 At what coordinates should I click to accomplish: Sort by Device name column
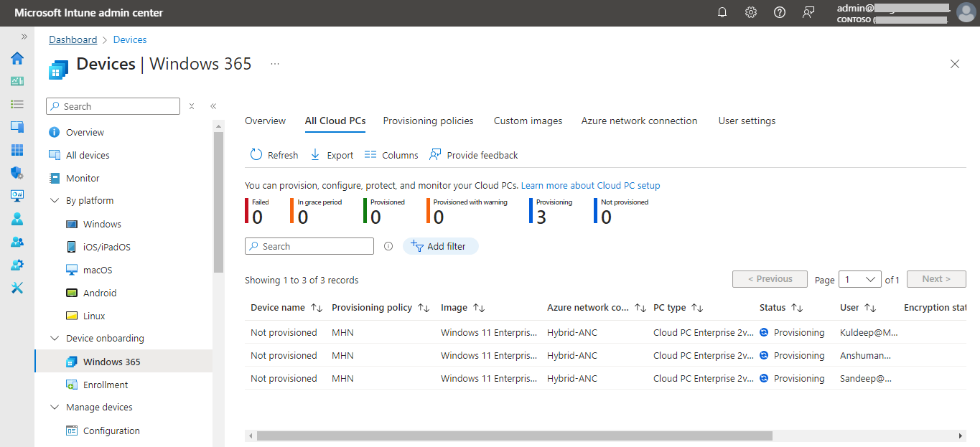tap(286, 307)
